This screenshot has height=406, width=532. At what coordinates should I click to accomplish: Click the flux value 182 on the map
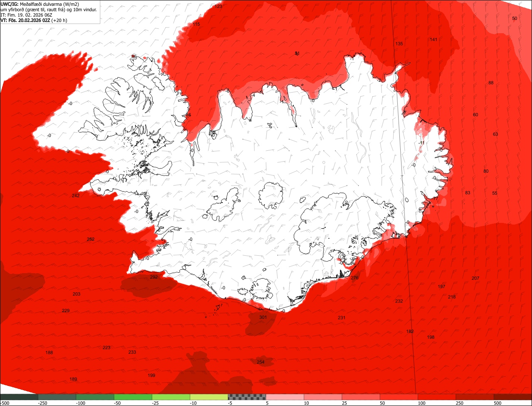(x=410, y=331)
